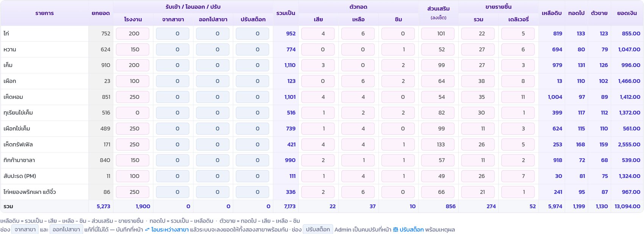Image resolution: width=644 pixels, height=234 pixels.
Task: Click the เหลือดิบ value 1,004 for เห็ดหอม
Action: coord(555,97)
